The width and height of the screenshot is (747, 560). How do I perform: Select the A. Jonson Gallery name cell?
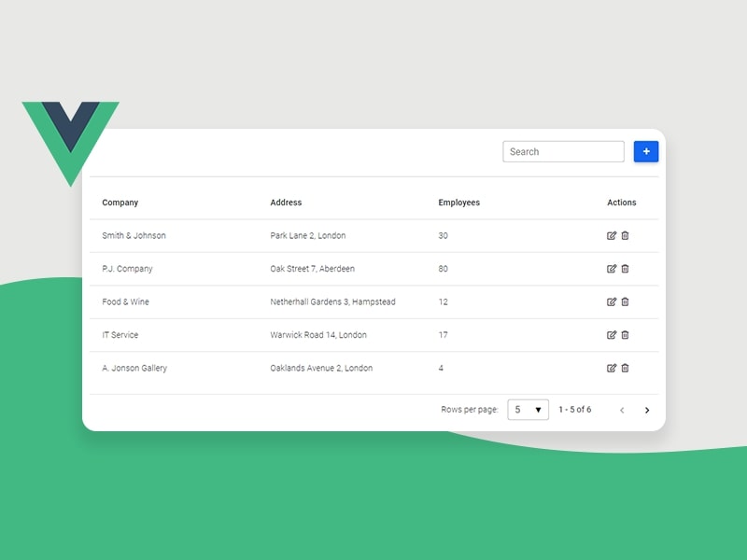coord(134,368)
